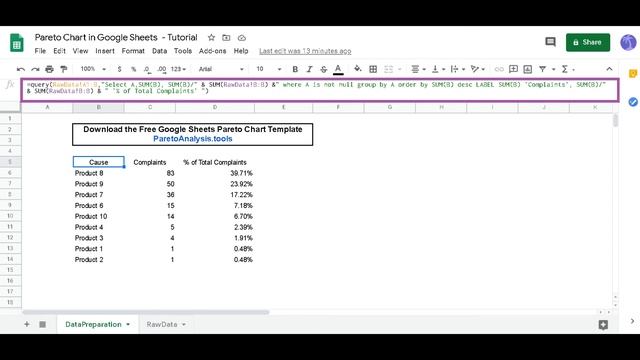Click the Print icon
The width and height of the screenshot is (640, 360).
49,69
